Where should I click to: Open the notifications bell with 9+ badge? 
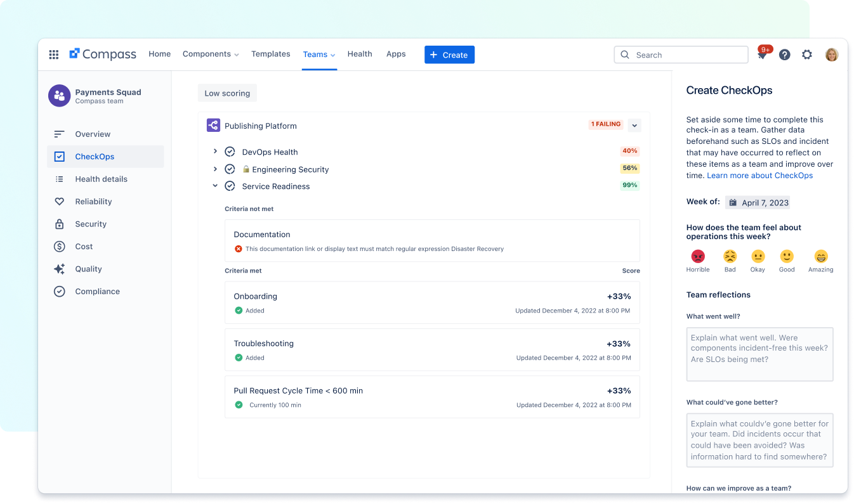762,55
